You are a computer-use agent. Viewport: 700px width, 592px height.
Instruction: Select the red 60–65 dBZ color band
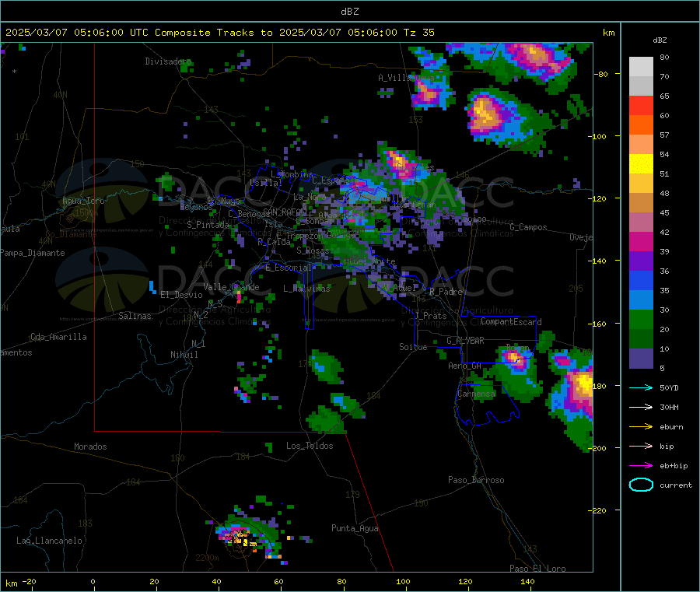tap(641, 105)
